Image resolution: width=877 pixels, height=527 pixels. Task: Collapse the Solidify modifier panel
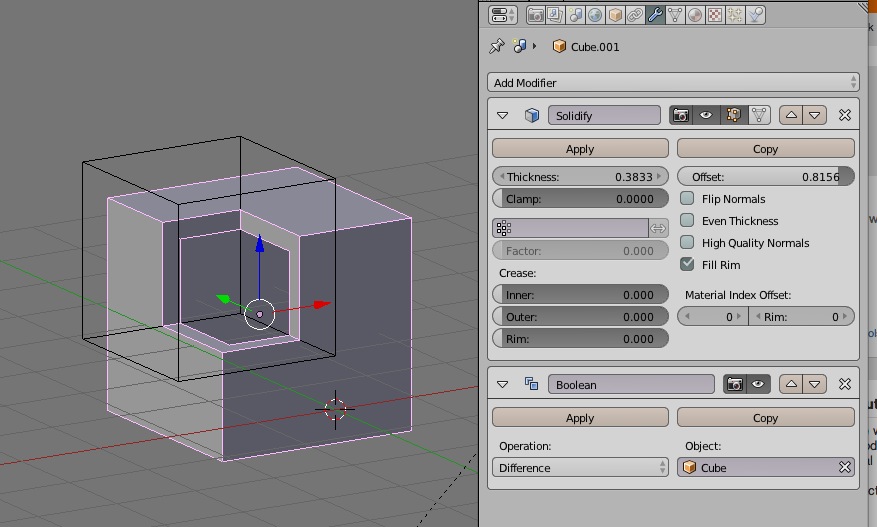point(502,116)
